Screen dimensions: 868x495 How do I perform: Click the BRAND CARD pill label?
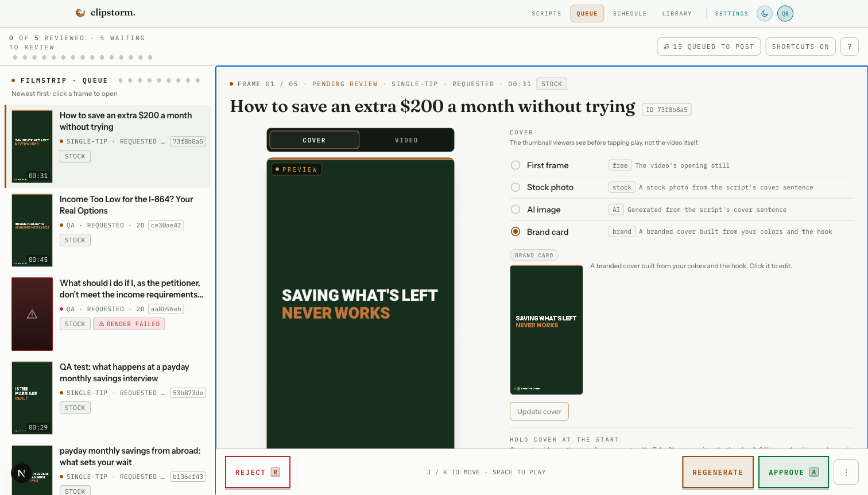(534, 255)
